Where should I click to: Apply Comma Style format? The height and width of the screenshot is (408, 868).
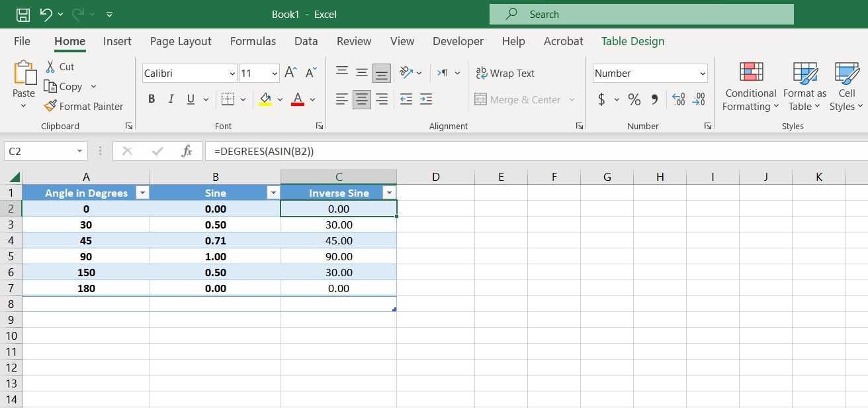tap(655, 99)
